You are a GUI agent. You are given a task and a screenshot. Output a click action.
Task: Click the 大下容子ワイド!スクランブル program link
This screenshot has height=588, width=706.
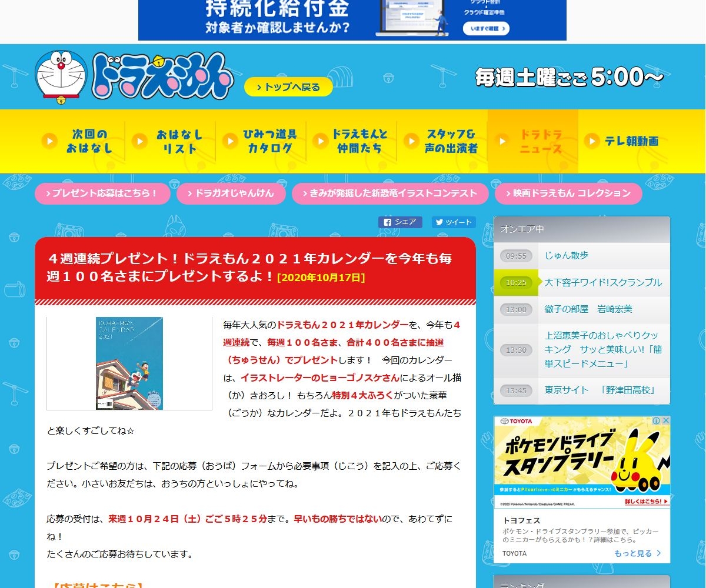tap(603, 283)
